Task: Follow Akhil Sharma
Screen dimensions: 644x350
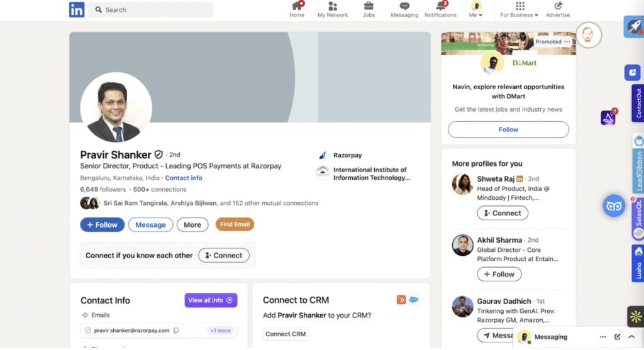Action: pos(499,274)
